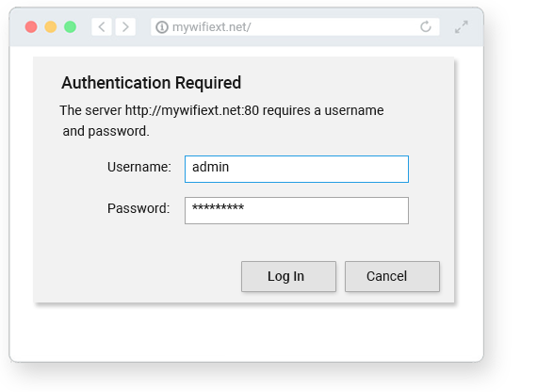The width and height of the screenshot is (537, 392).
Task: Focus the address bar showing mywifiext.net/
Action: click(295, 26)
